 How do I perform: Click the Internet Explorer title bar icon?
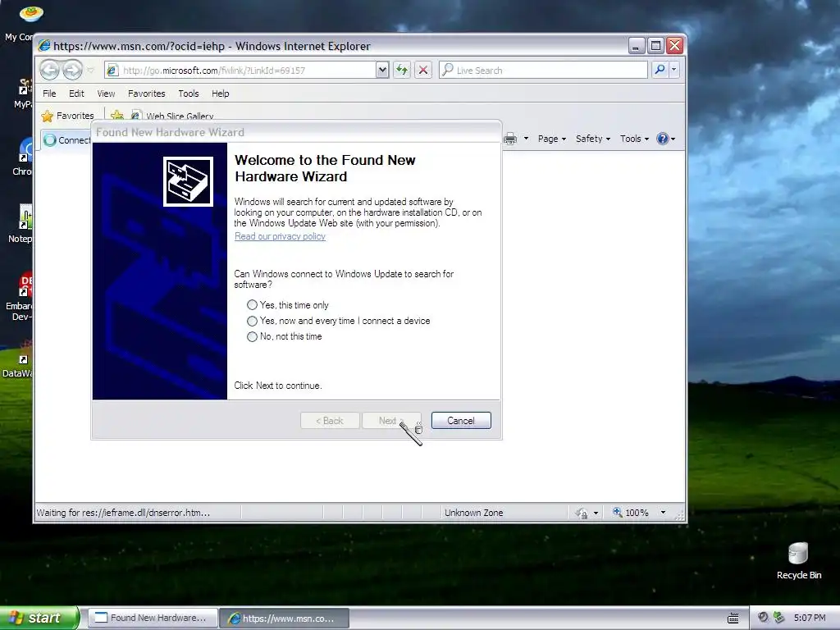(44, 46)
